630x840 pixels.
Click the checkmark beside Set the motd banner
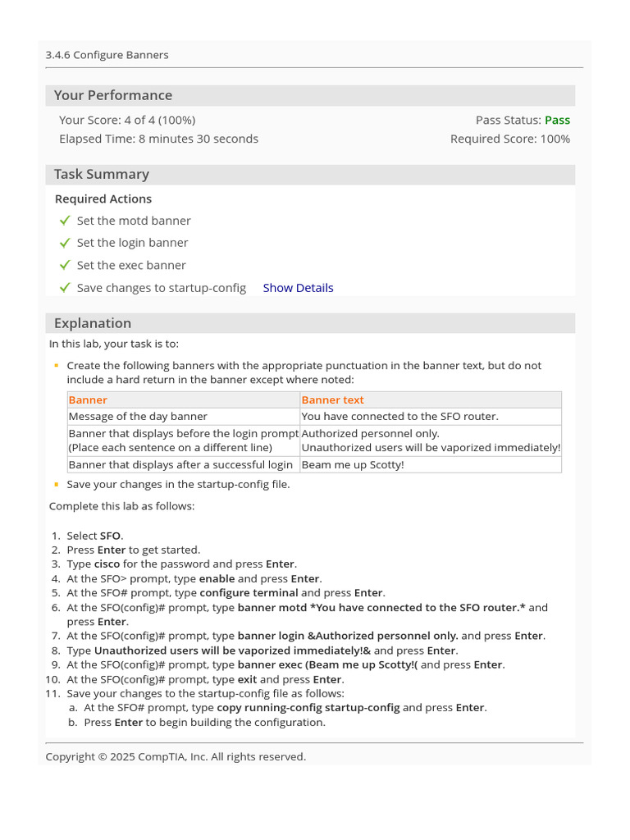(x=65, y=221)
